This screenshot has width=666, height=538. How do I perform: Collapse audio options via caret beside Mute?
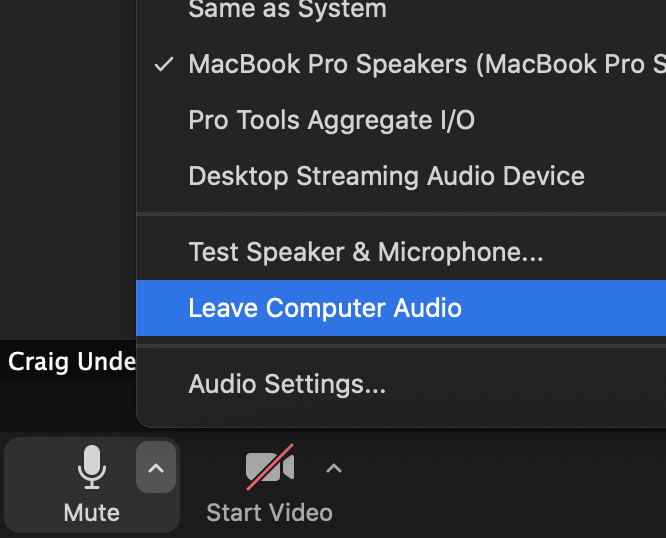pyautogui.click(x=156, y=467)
